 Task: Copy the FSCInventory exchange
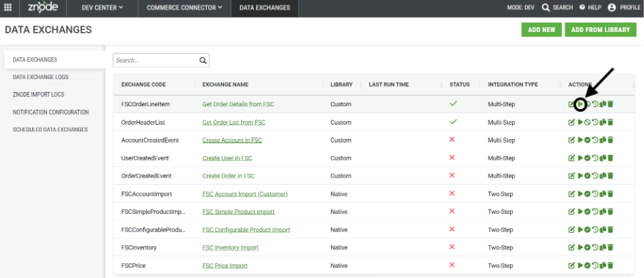(603, 247)
